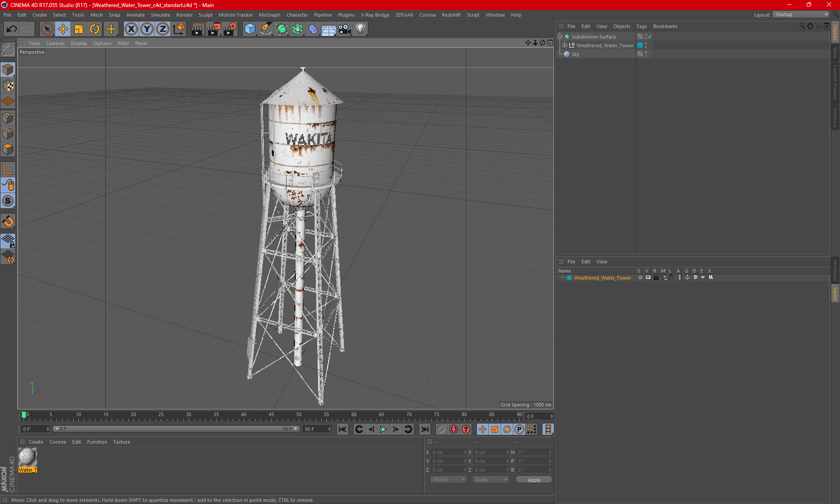
Task: Toggle Snap S icon in left toolbar
Action: [x=8, y=201]
